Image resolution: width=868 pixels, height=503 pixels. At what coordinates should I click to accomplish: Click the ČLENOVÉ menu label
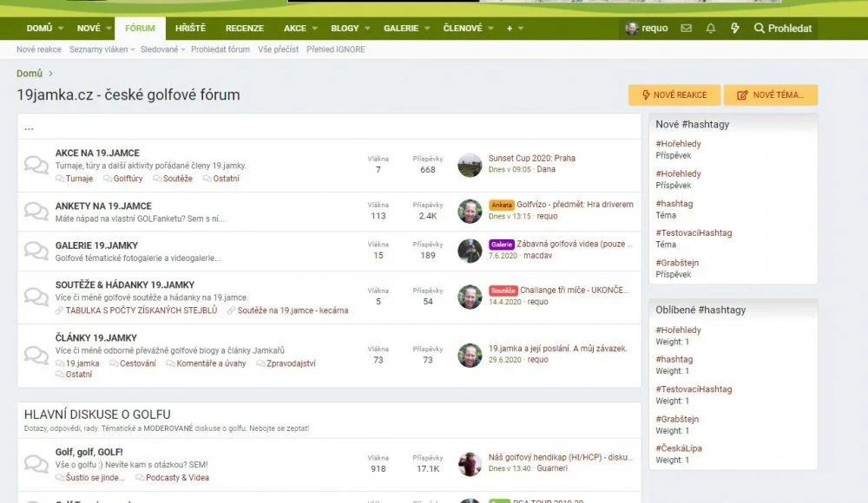(463, 29)
